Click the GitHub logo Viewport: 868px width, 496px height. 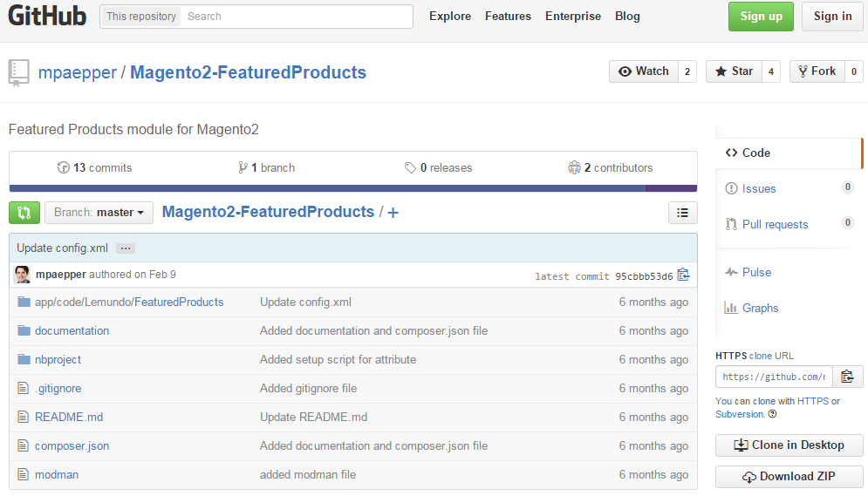coord(47,16)
